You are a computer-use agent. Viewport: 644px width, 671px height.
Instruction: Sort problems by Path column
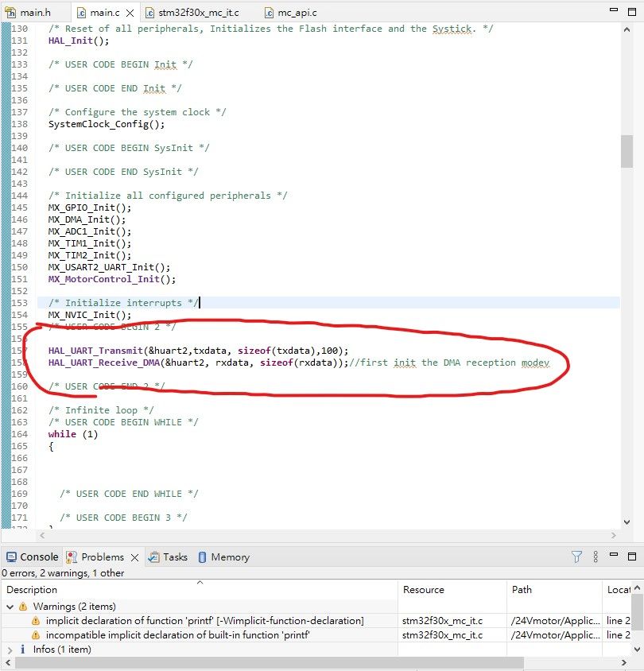(555, 589)
